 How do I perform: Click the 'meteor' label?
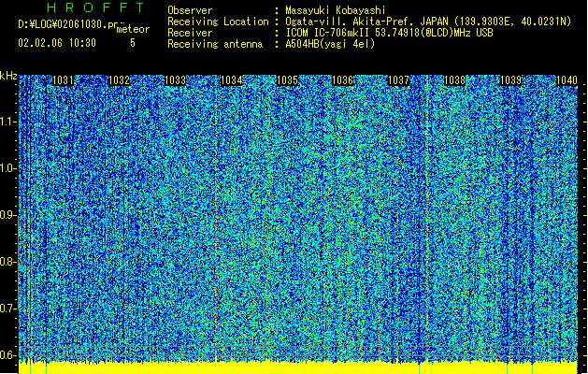click(x=133, y=29)
